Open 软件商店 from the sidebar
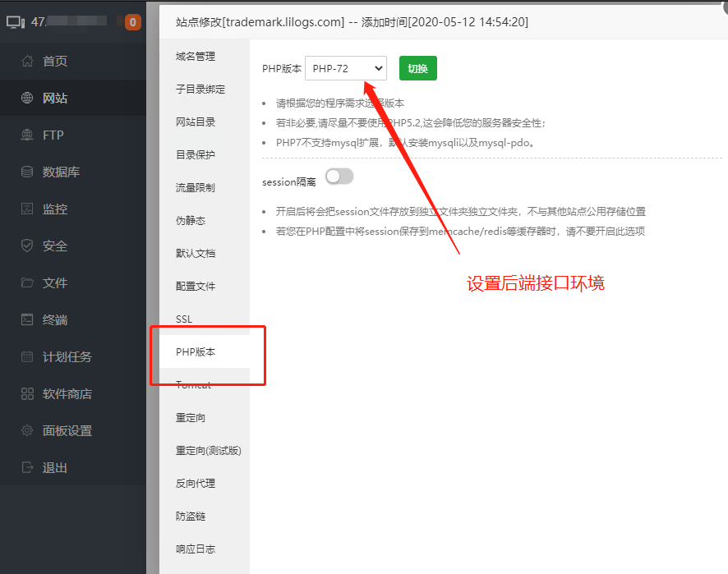This screenshot has width=728, height=574. (x=67, y=394)
